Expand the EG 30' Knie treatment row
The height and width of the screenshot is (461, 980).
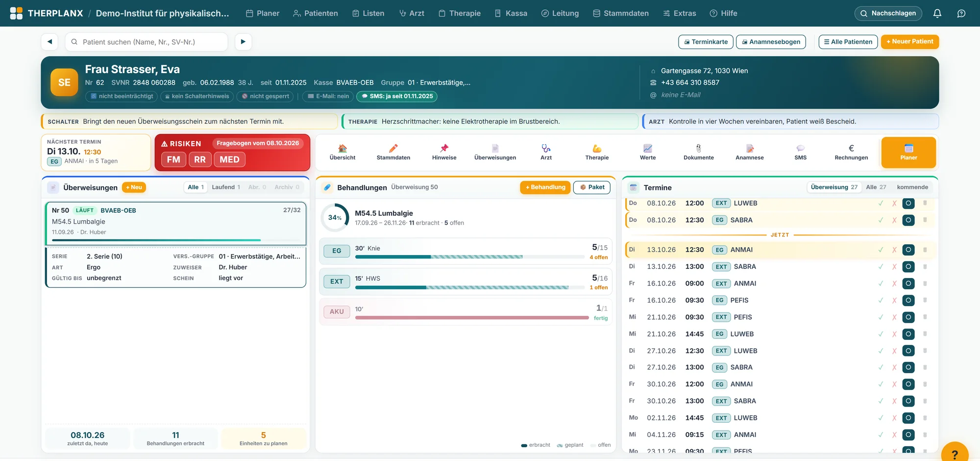point(465,251)
